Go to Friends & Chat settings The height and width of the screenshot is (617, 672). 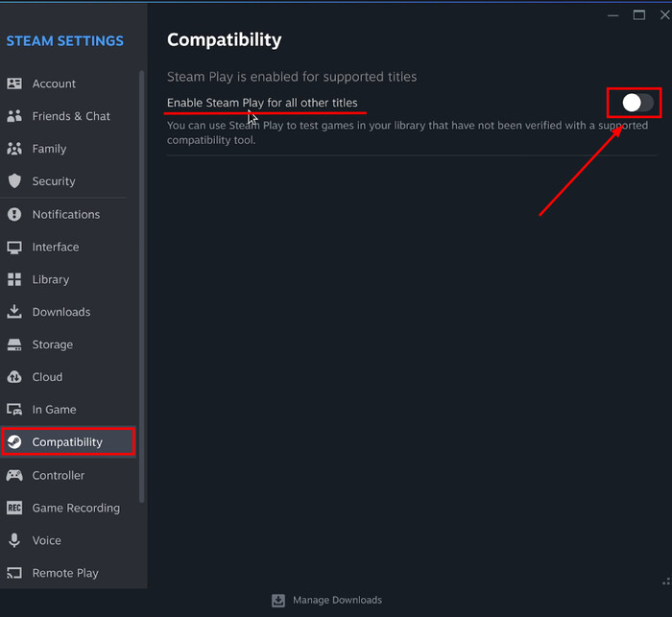coord(68,116)
